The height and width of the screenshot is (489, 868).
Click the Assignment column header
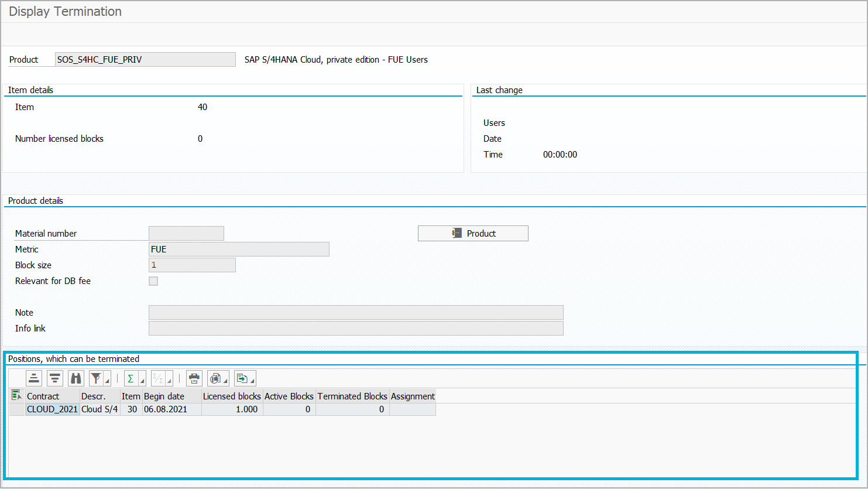[413, 396]
